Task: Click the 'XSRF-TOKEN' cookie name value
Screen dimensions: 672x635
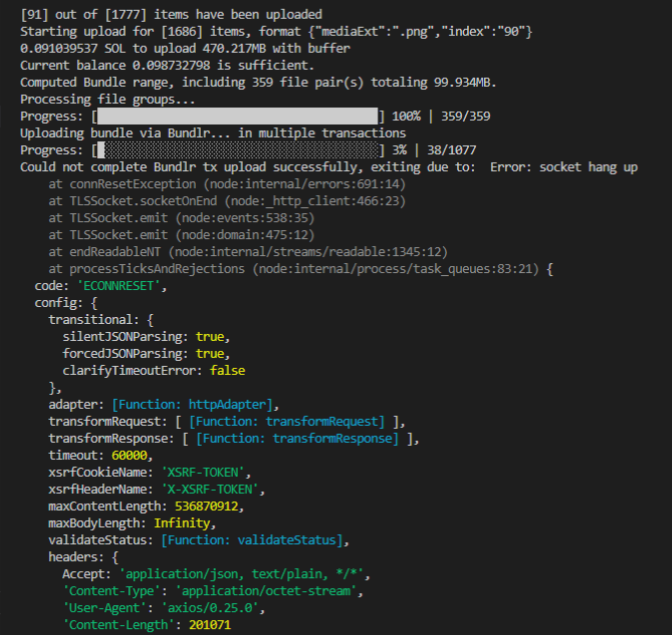Action: pos(203,472)
